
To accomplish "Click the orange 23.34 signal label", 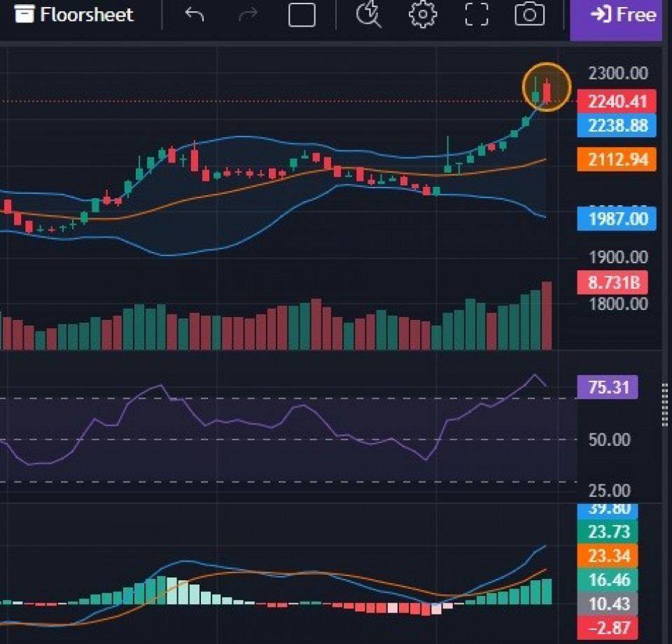I will [x=608, y=556].
